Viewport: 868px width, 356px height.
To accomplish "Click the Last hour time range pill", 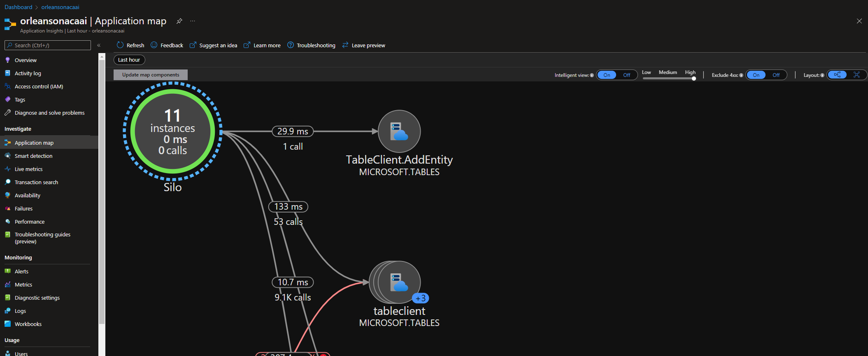I will coord(129,60).
